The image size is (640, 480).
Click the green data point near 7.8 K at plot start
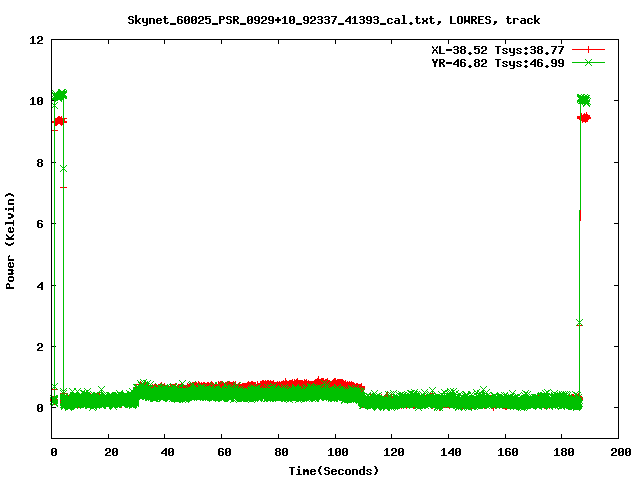pos(63,169)
